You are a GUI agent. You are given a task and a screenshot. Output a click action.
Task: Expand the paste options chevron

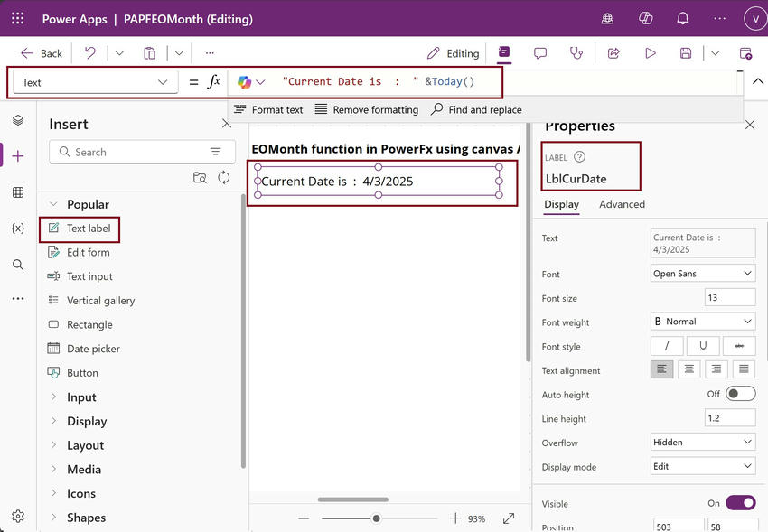click(x=179, y=53)
